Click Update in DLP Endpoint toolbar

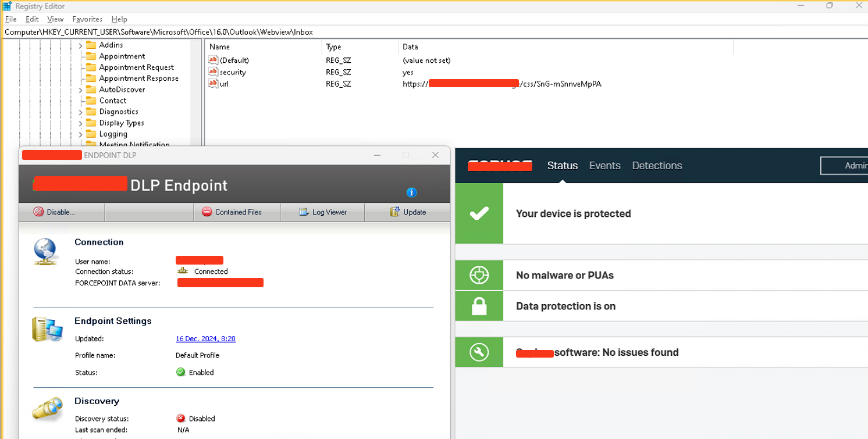(408, 212)
